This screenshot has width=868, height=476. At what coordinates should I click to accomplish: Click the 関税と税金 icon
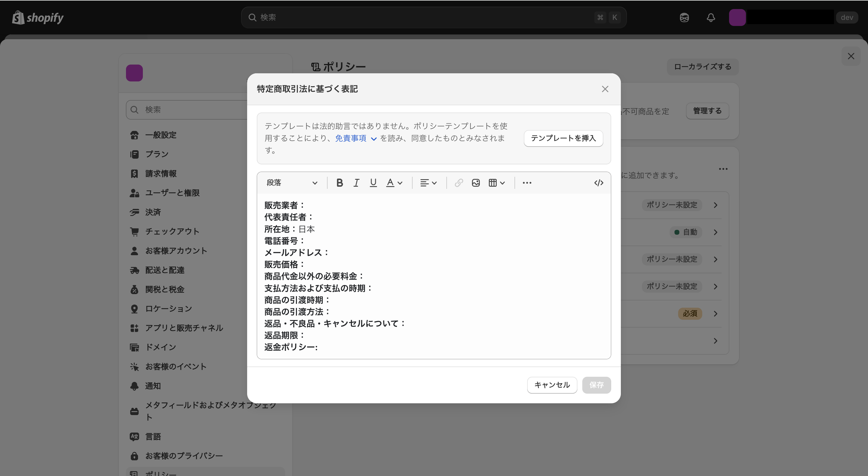click(x=134, y=290)
